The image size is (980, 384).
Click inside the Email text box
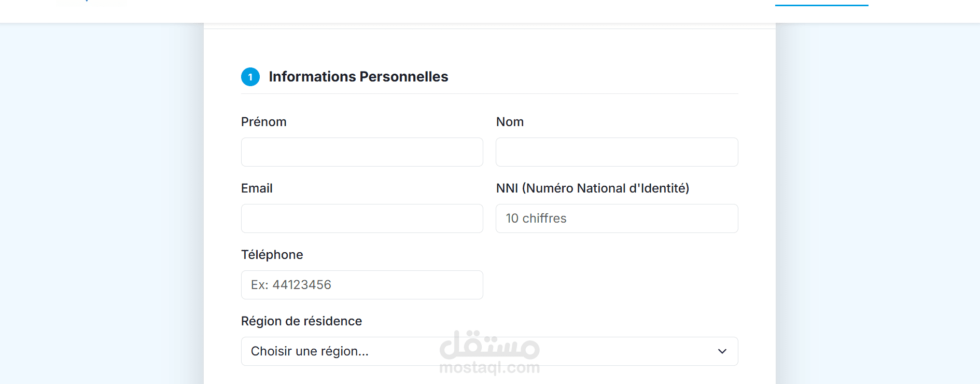[x=361, y=218]
